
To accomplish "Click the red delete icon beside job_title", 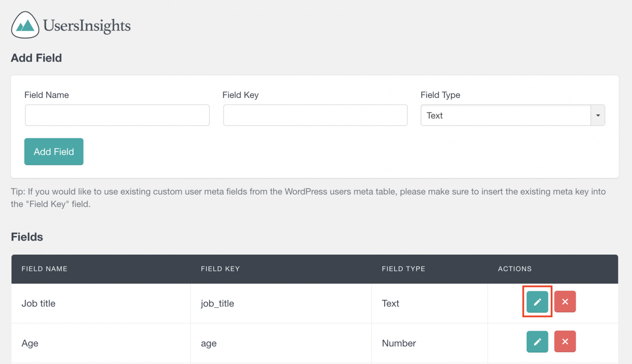I will tap(565, 301).
